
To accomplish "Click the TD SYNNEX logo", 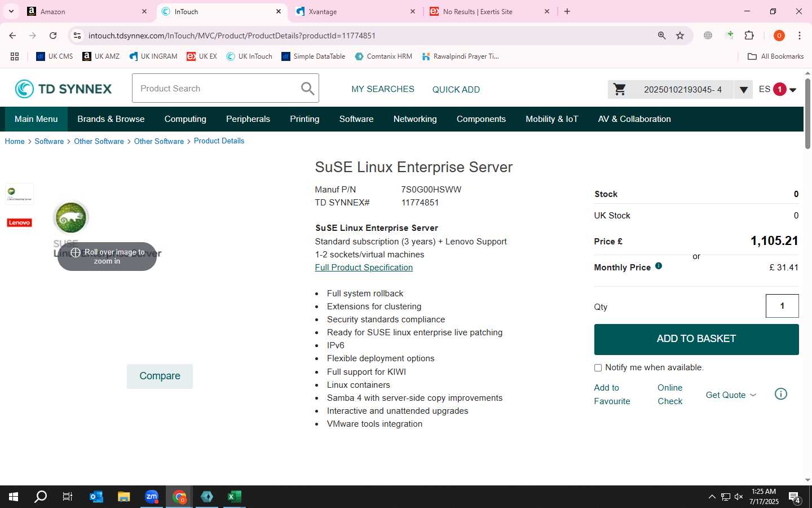I will 63,89.
